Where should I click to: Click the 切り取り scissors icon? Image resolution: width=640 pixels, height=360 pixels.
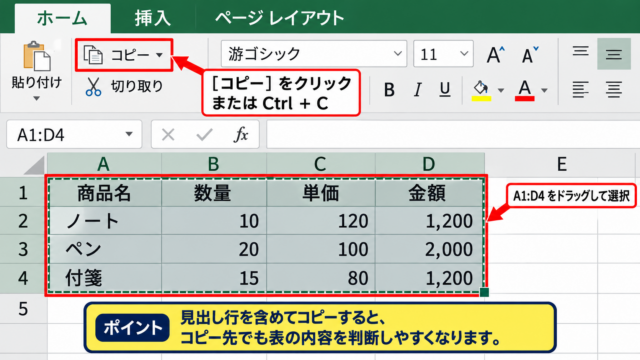point(93,87)
